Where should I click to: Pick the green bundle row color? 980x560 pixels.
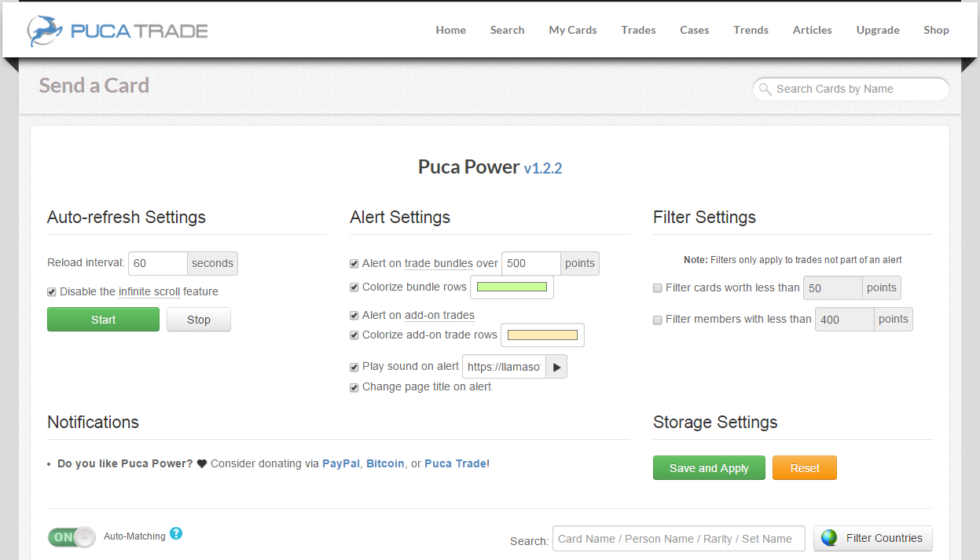tap(512, 287)
